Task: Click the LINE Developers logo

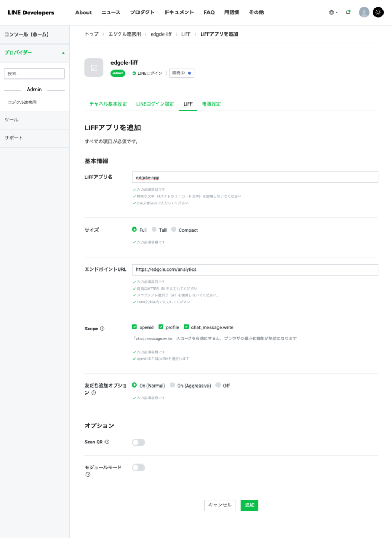Action: point(31,13)
